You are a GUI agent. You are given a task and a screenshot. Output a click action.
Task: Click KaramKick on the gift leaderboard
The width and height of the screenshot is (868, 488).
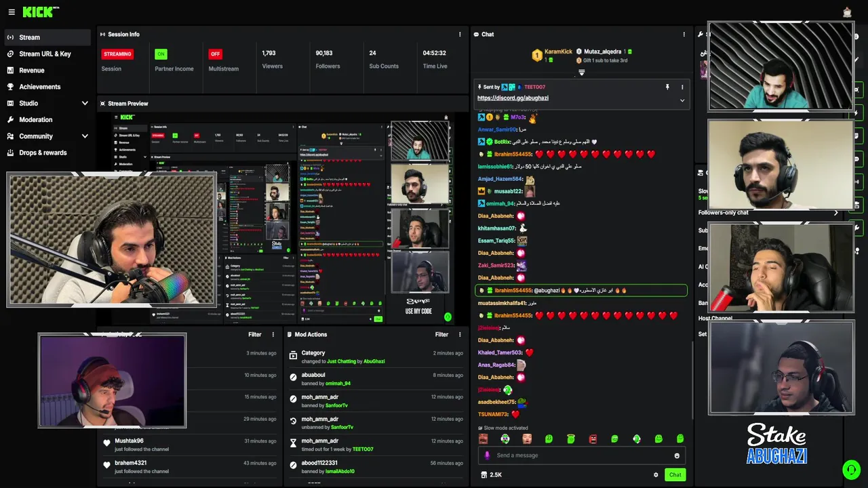[558, 52]
